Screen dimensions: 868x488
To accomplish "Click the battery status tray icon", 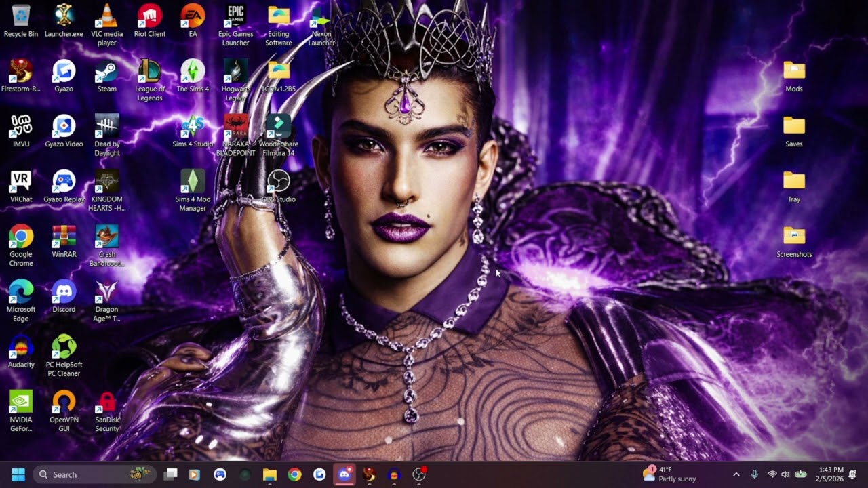I will 800,474.
